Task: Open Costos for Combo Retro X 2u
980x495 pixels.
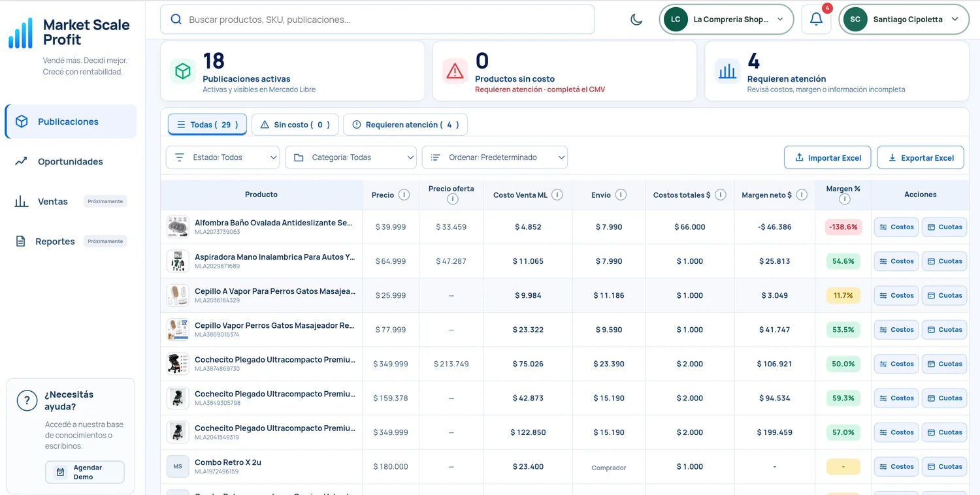Action: click(896, 466)
